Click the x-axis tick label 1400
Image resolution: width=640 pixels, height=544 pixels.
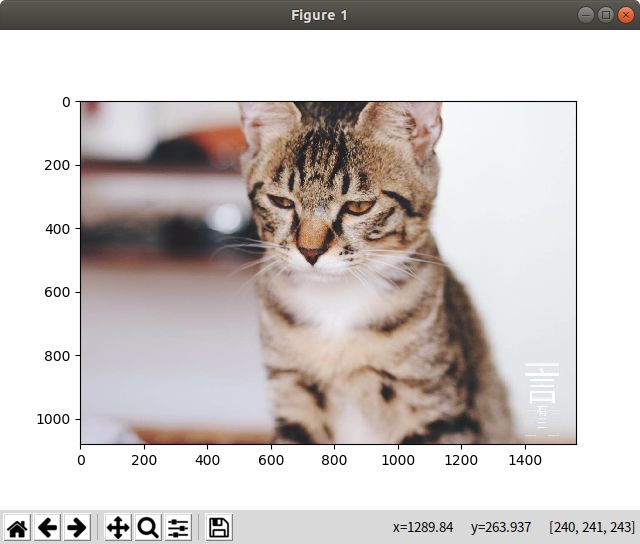525,460
